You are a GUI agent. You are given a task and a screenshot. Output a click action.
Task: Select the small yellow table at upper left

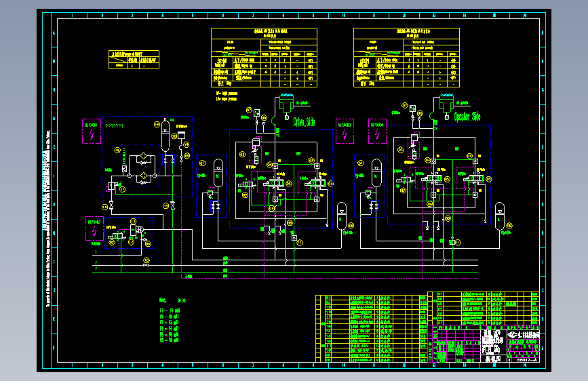click(134, 60)
